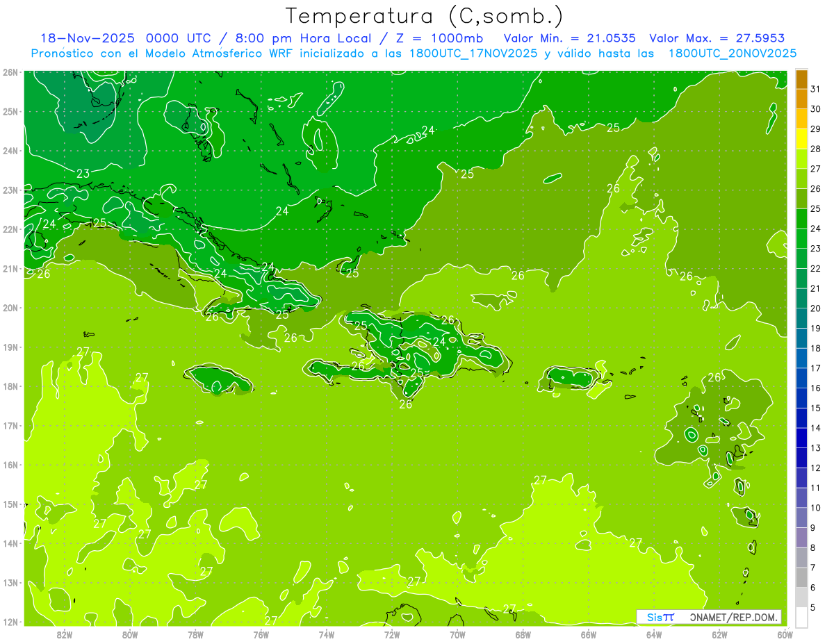This screenshot has width=834, height=644.
Task: Click the 12N latitude axis label
Action: (10, 622)
